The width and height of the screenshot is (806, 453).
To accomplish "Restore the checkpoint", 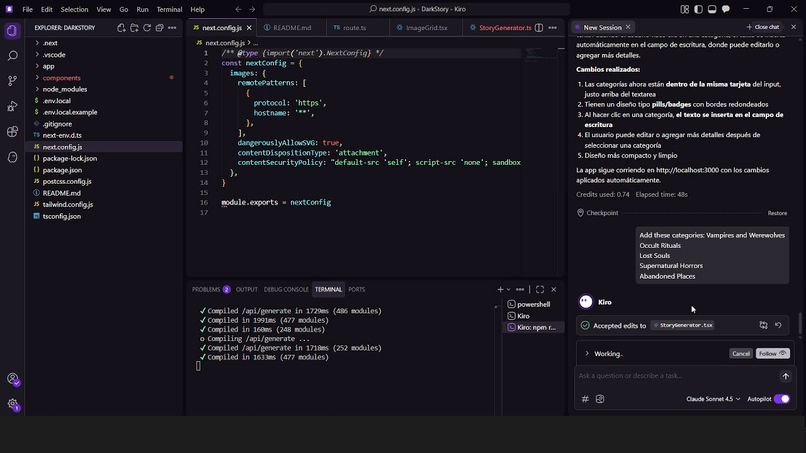I will pyautogui.click(x=777, y=213).
